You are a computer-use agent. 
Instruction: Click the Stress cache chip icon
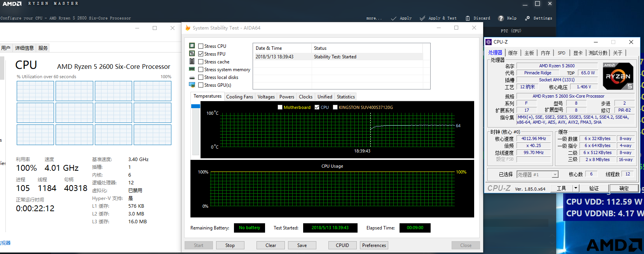pos(192,61)
